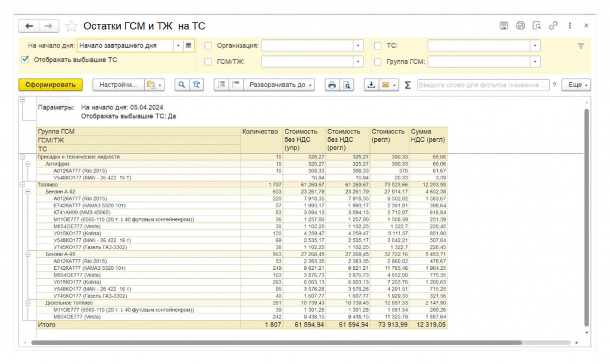Print report with toolbar printer icon
610x364 pixels.
[x=332, y=85]
